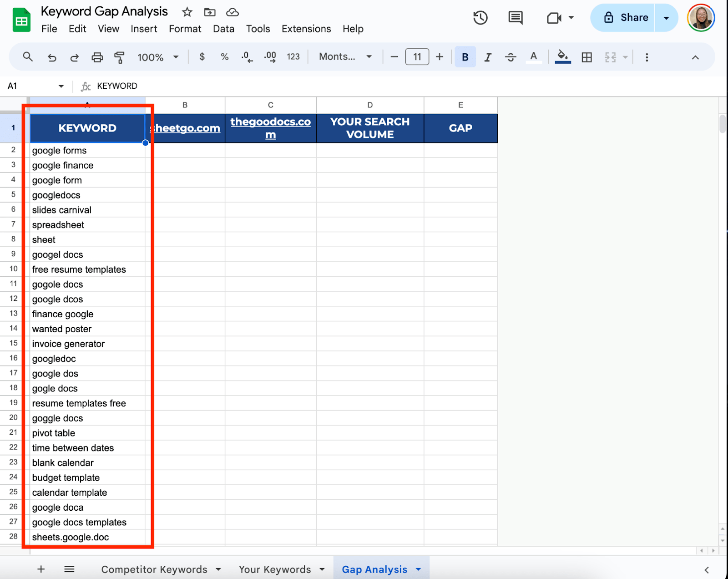Open the zoom 100% dropdown
The image size is (728, 579).
tap(157, 57)
